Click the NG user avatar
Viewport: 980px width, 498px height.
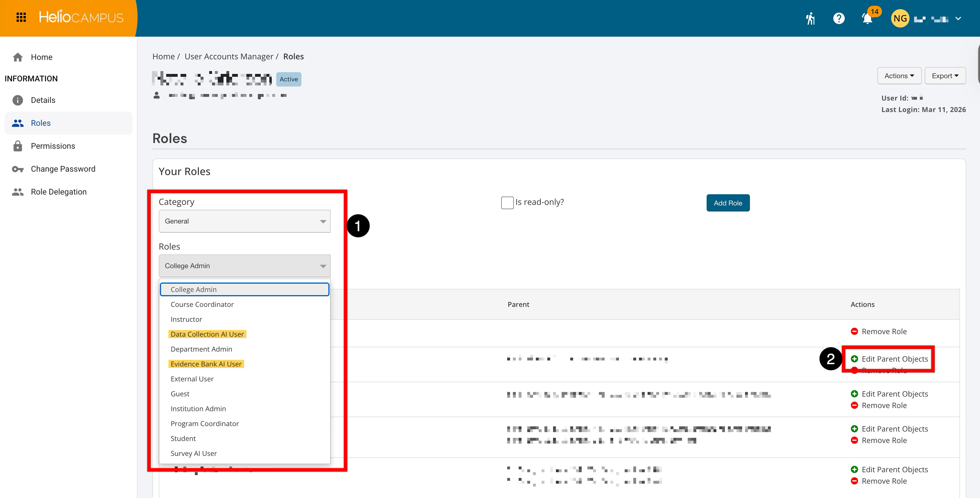[900, 18]
